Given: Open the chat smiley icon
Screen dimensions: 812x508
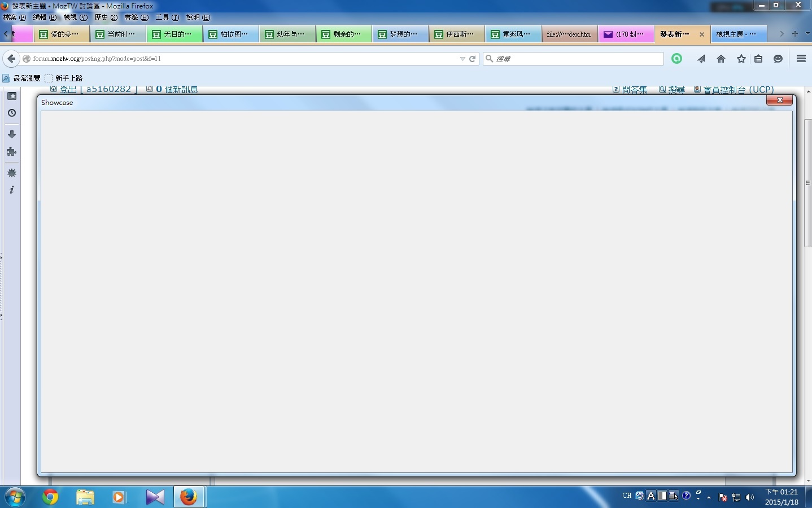Looking at the screenshot, I should [x=778, y=59].
